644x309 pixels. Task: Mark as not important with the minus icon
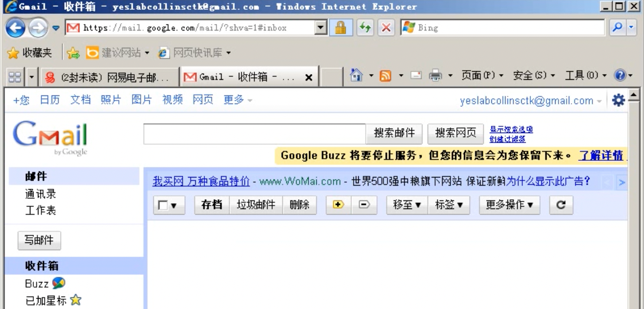[x=364, y=204]
